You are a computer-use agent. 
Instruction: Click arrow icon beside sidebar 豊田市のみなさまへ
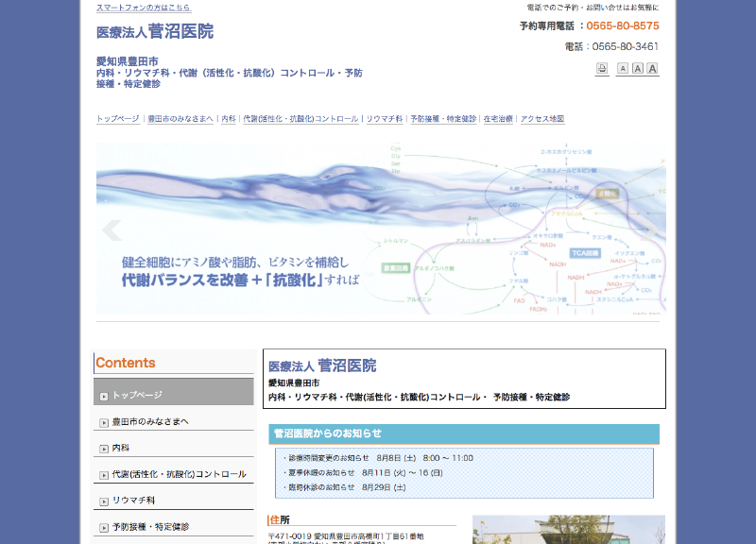click(104, 422)
